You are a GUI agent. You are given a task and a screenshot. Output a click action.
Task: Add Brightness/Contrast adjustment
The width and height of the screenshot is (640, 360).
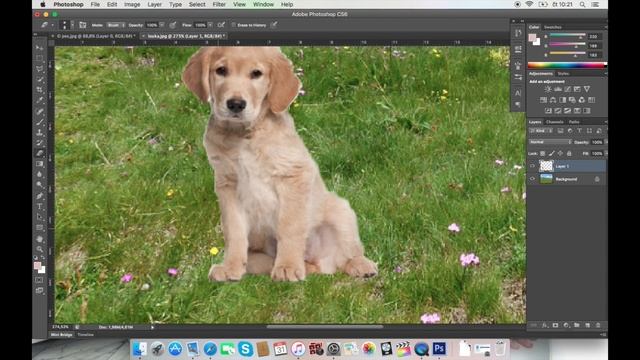pos(548,89)
